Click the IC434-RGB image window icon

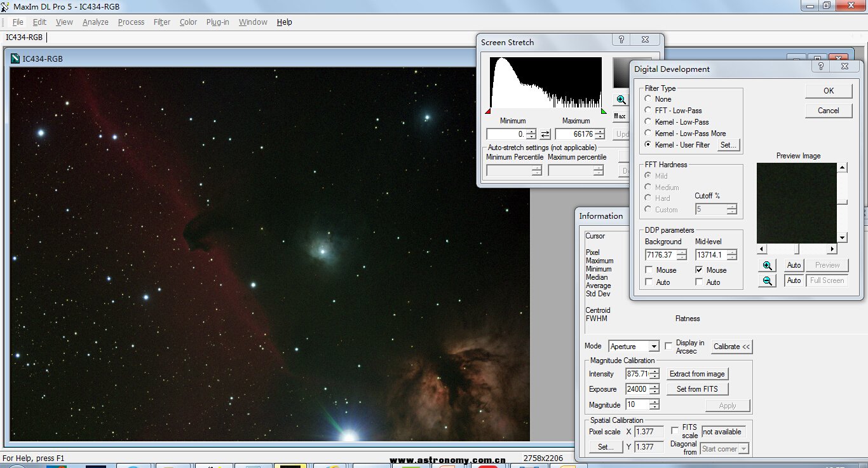pos(15,59)
